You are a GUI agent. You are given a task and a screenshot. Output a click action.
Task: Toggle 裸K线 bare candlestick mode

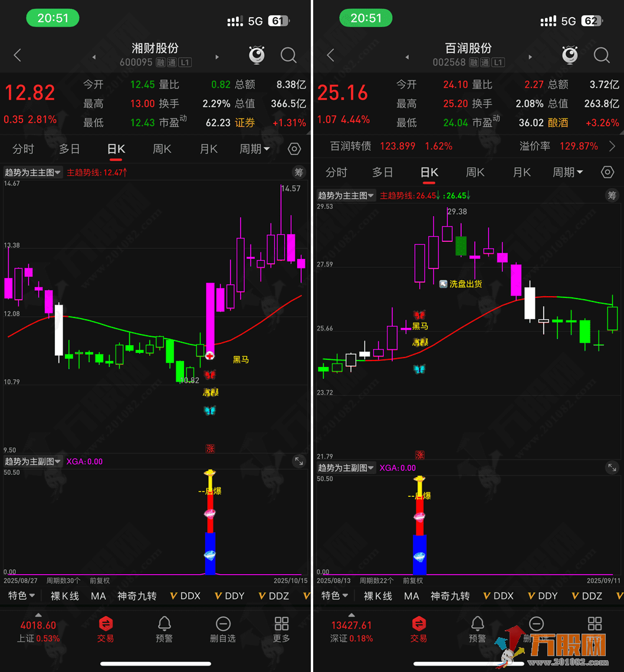(64, 596)
